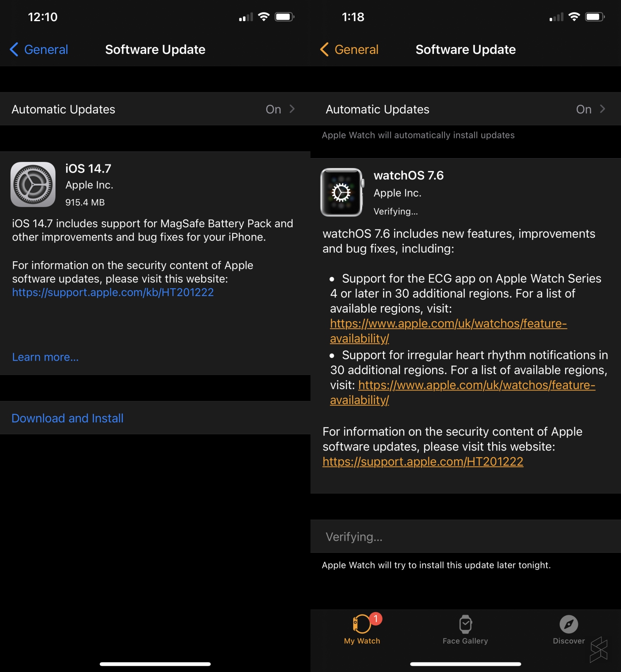Tap the left screen home indicator bar
Screen dimensions: 621x672
click(x=155, y=664)
